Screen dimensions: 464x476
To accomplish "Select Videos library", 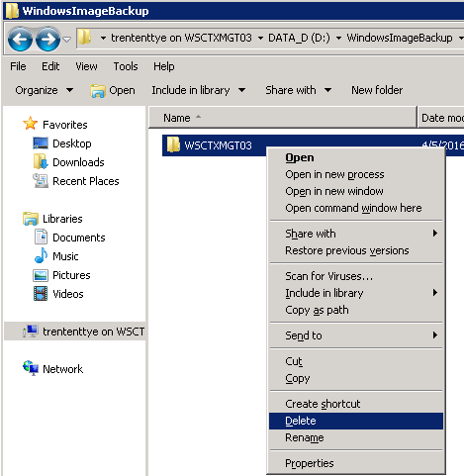I will 68,294.
